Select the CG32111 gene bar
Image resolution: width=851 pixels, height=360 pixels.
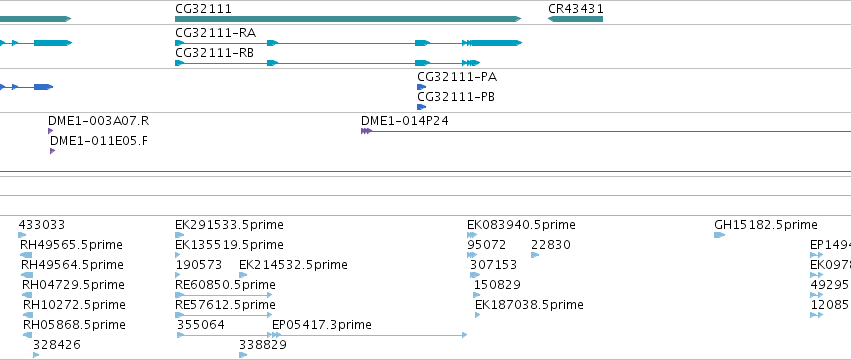pos(348,19)
